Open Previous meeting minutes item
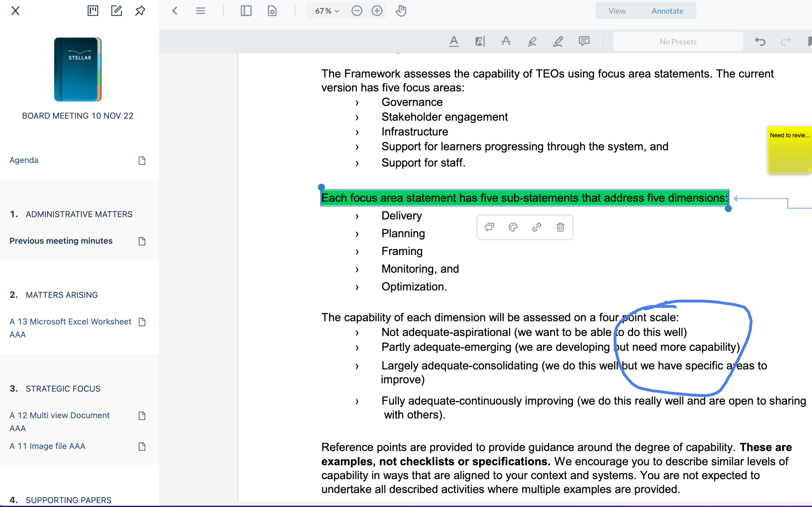This screenshot has width=812, height=507. 61,241
